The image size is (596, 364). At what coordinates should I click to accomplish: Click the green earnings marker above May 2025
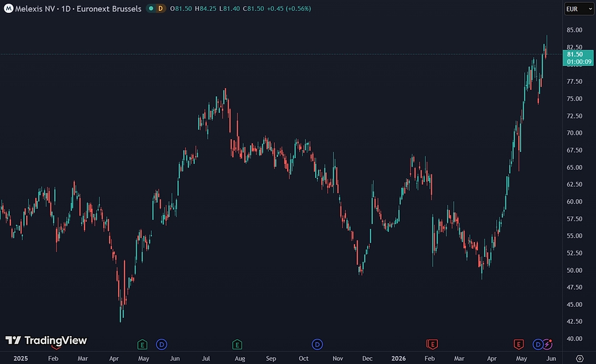(x=142, y=345)
